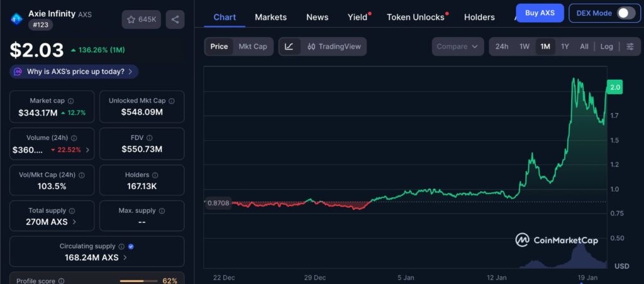The image size is (644, 284).
Task: Click FDV info icon
Action: click(x=150, y=138)
